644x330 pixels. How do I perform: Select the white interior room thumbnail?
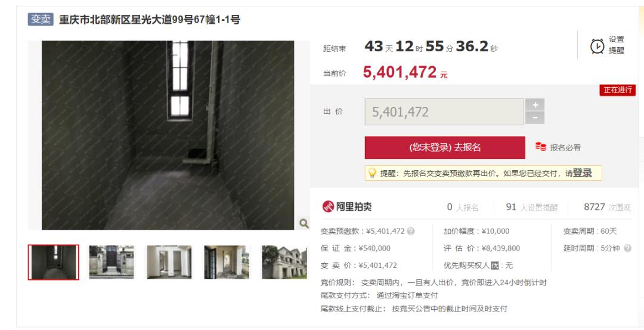169,262
